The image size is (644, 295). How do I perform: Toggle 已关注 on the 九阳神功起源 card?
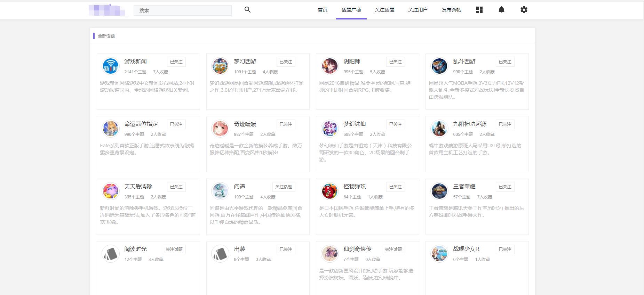click(505, 124)
